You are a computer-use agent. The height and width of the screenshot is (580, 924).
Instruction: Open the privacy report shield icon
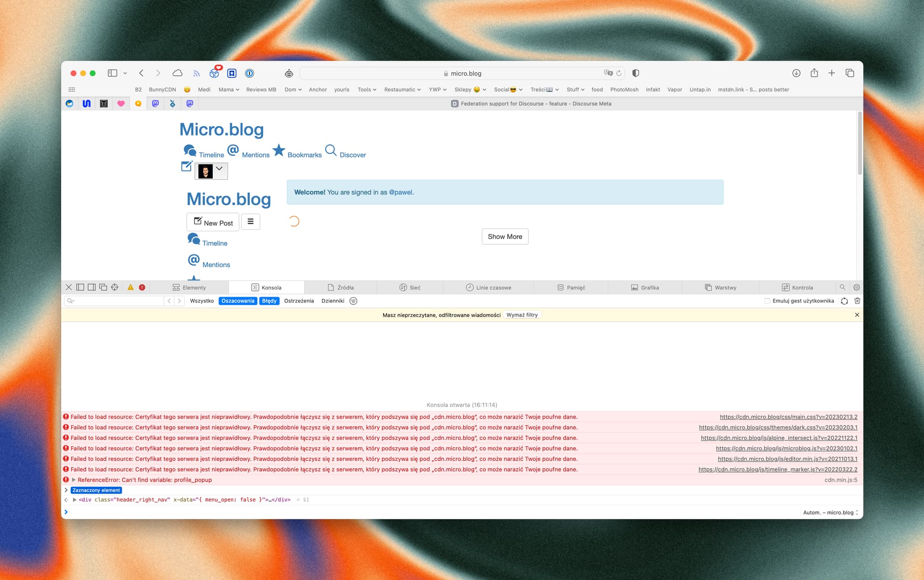(x=636, y=73)
